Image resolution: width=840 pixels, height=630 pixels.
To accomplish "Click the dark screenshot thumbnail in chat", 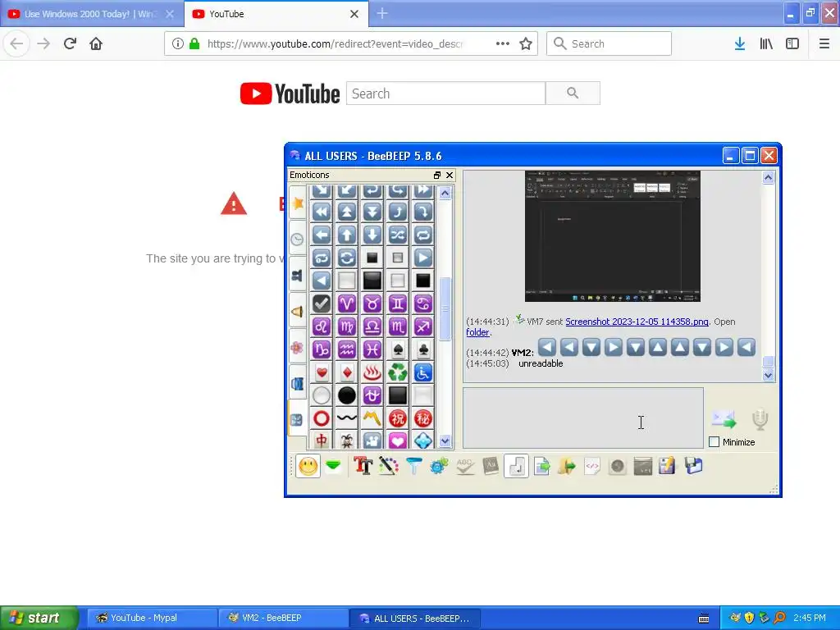I will (x=612, y=236).
